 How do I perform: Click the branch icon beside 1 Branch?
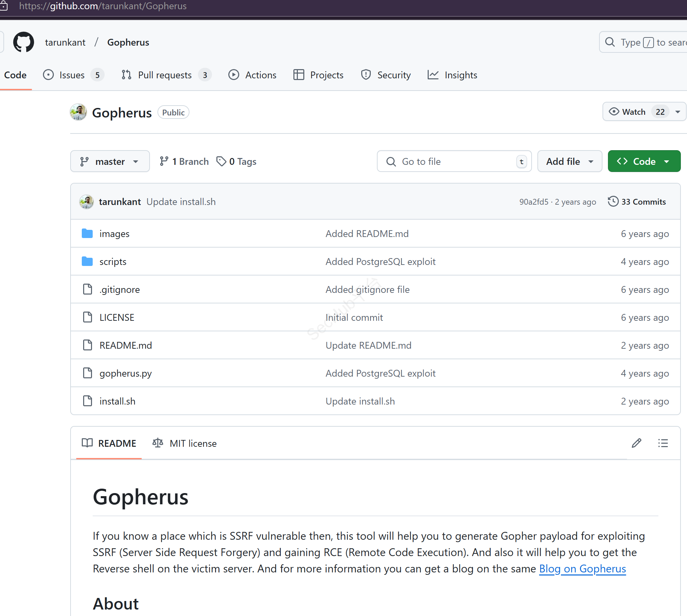point(164,161)
